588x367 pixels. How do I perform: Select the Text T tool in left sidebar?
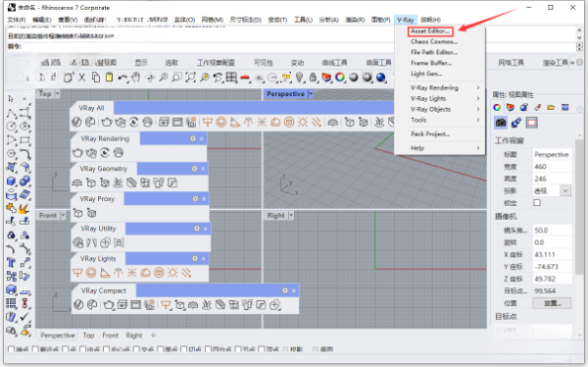(11, 262)
